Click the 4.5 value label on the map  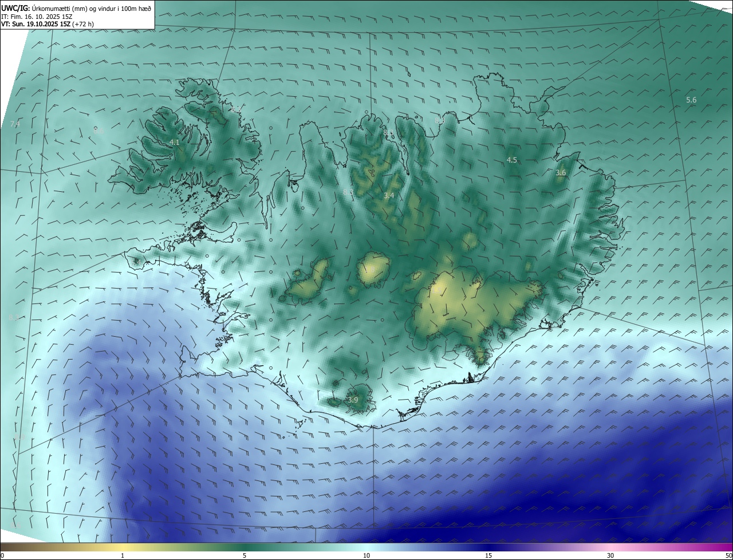click(512, 160)
